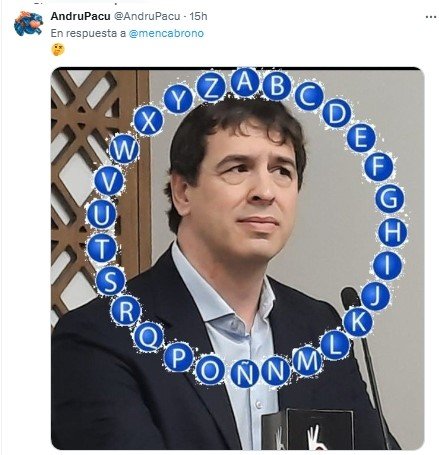This screenshot has height=455, width=439.
Task: Click the thinking face emoji
Action: 58,50
